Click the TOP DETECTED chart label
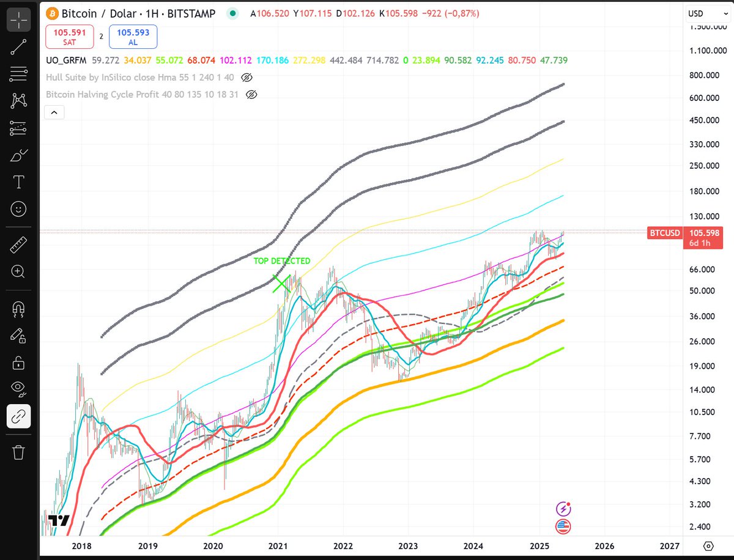This screenshot has width=734, height=560. 282,261
